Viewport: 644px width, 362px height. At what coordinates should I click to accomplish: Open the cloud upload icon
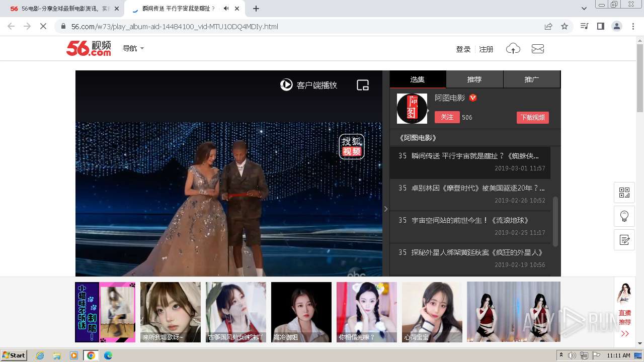click(513, 49)
